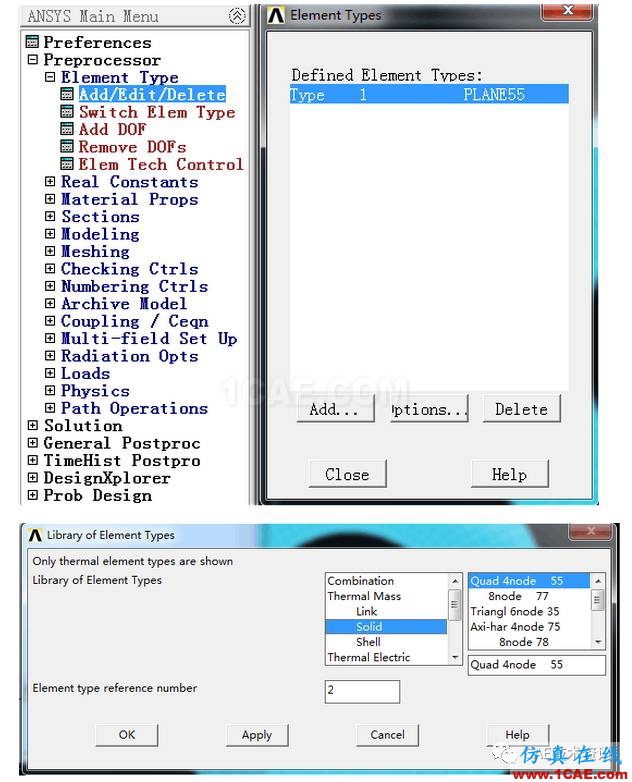Open Remove DOFs menu item
The width and height of the screenshot is (632, 782).
point(132,147)
